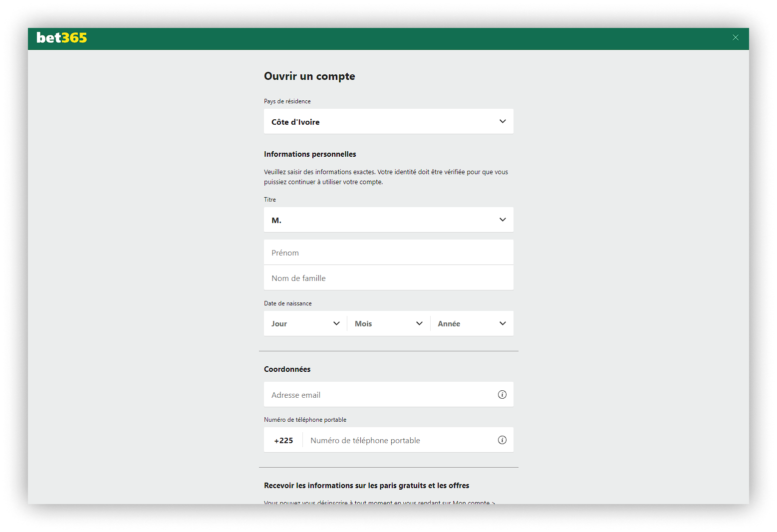This screenshot has height=532, width=777.
Task: Select the Adresse email input field
Action: coord(379,394)
